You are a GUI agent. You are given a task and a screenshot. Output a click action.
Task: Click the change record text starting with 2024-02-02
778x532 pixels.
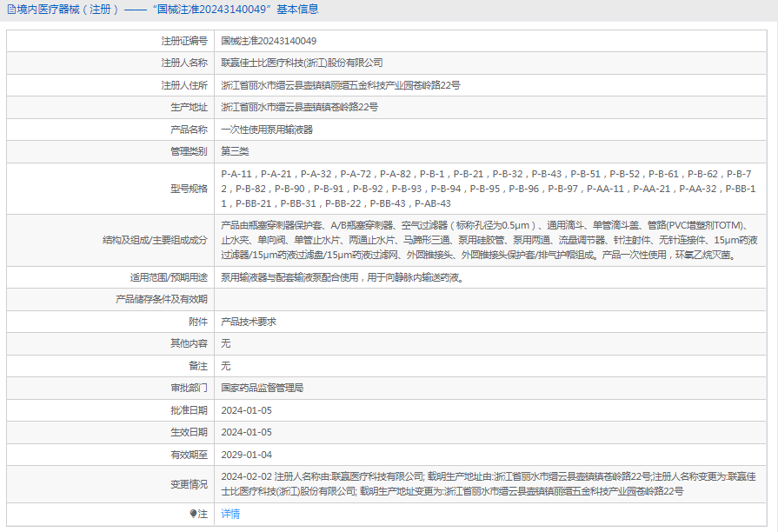489,484
